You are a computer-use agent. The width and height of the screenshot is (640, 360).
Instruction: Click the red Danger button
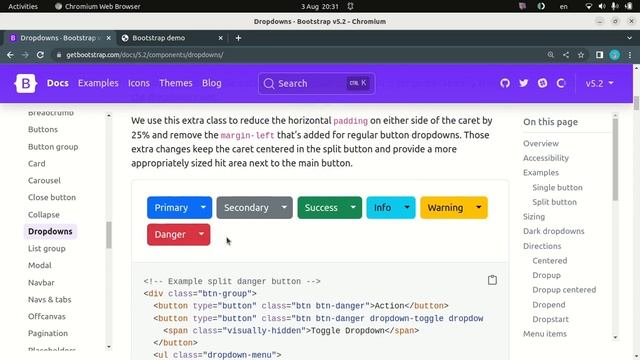point(170,234)
